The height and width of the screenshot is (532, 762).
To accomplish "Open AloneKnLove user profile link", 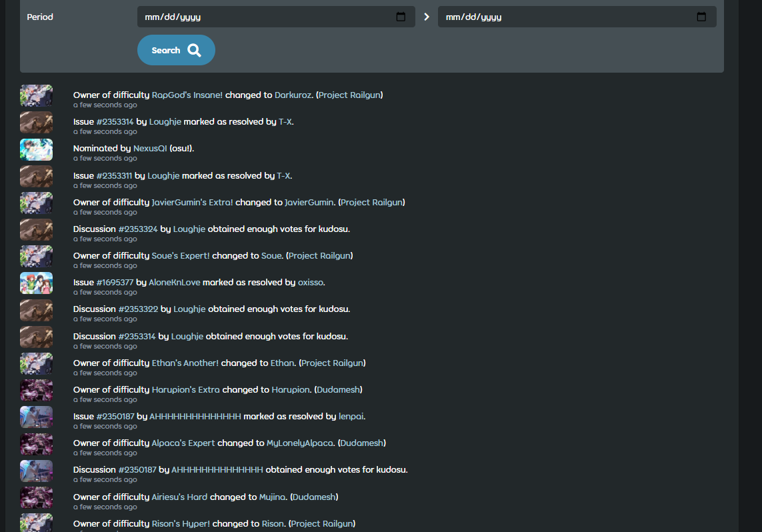I will click(175, 283).
